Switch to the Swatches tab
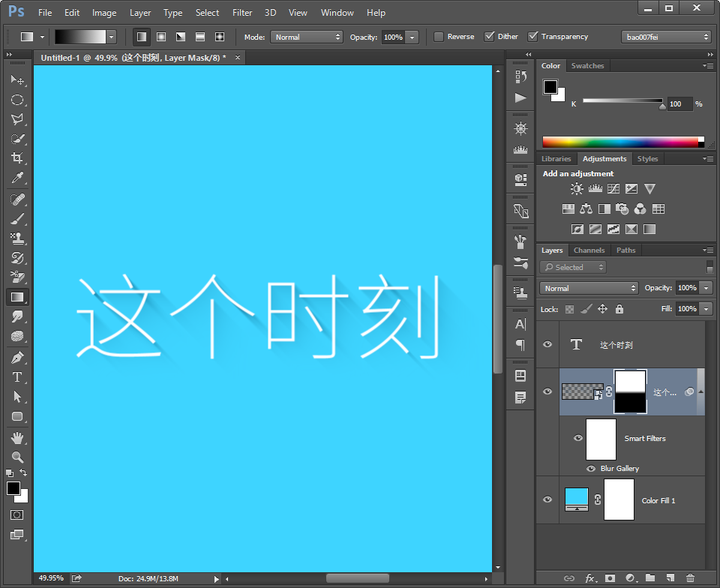This screenshot has height=588, width=720. pos(587,66)
